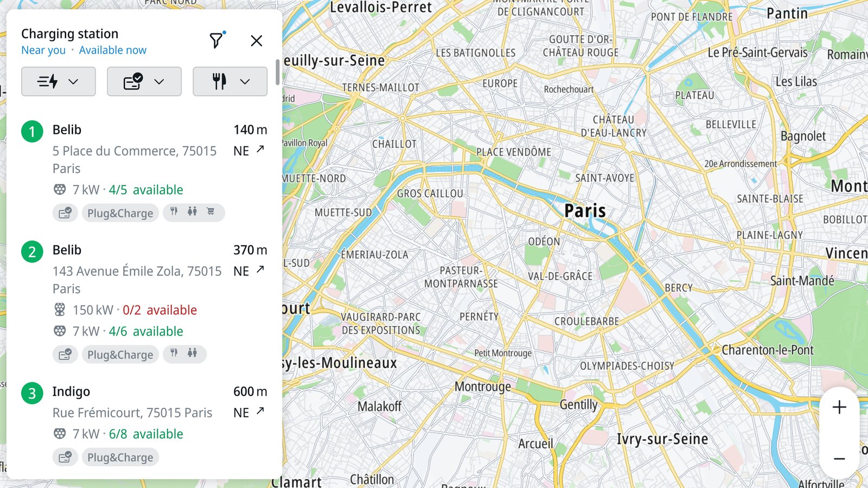The width and height of the screenshot is (868, 488).
Task: Open the charging station filter icon
Action: [x=216, y=40]
